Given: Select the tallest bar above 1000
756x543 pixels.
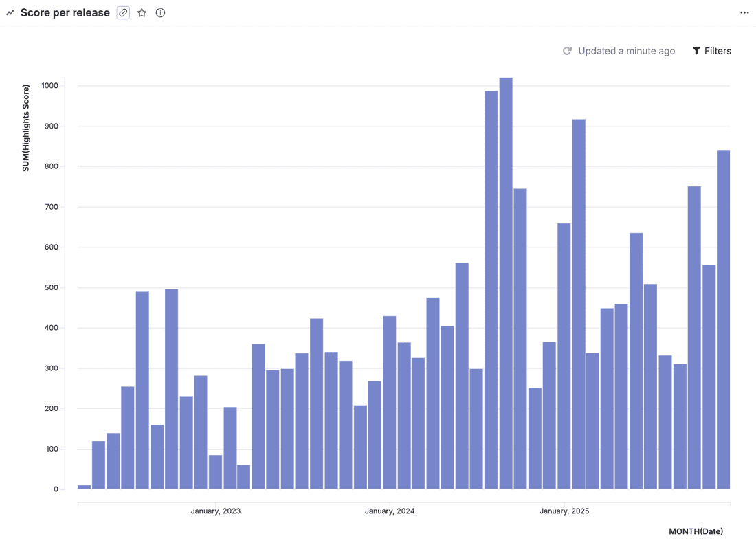Looking at the screenshot, I should click(506, 282).
